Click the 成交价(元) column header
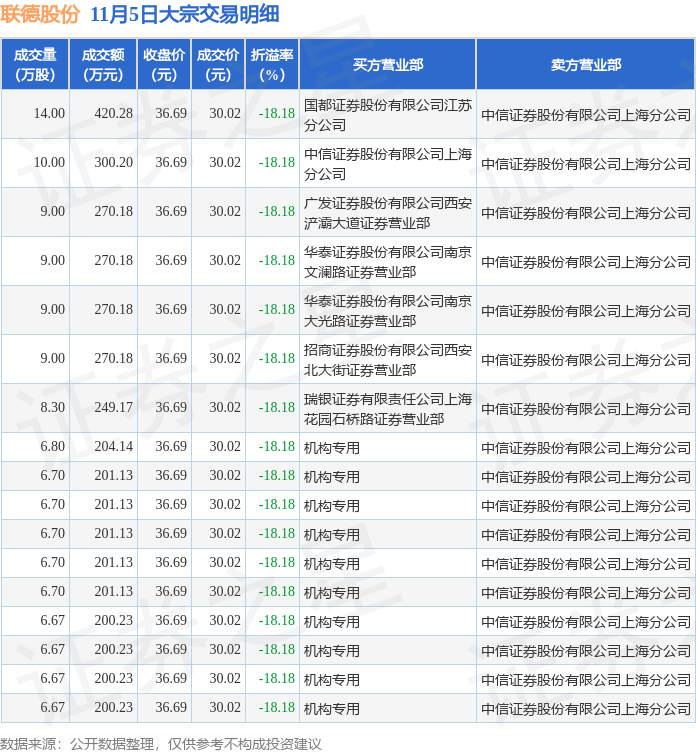Screen dimensions: 696x753 [x=218, y=64]
